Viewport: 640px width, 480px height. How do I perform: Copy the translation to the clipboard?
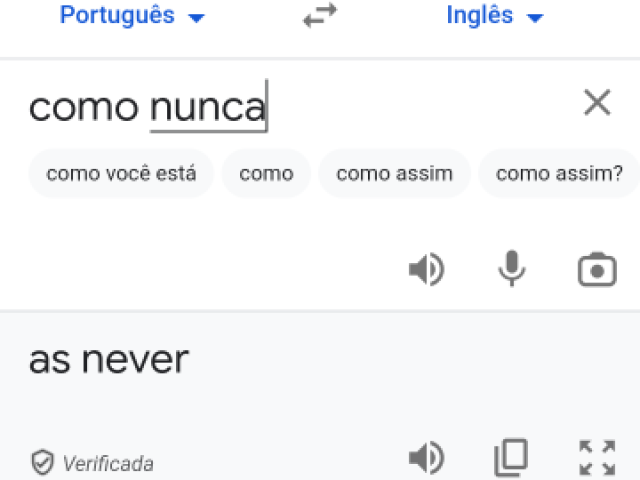(511, 458)
